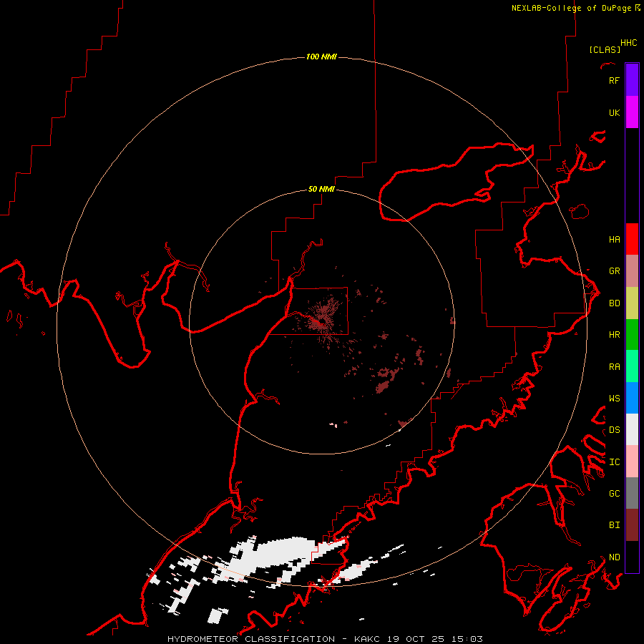Viewport: 644px width, 644px height.
Task: Click the 'GC' legend label
Action: click(x=614, y=494)
